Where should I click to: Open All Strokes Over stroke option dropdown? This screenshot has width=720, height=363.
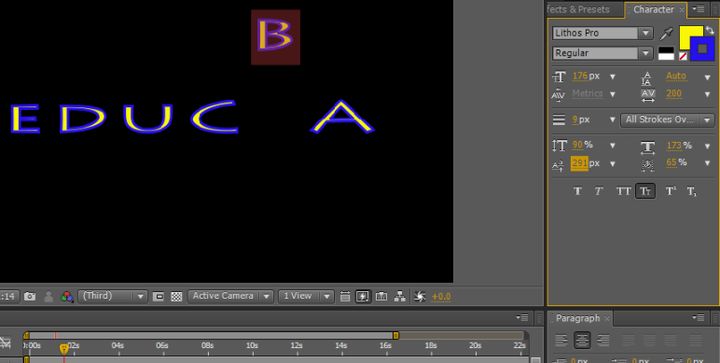(x=667, y=120)
